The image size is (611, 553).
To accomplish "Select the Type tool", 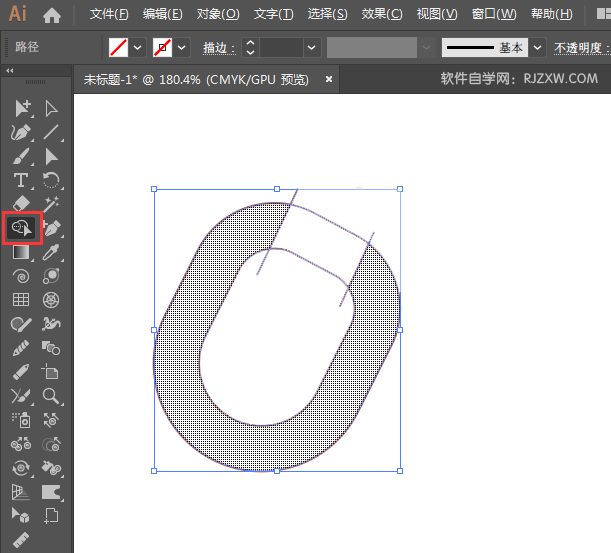I will 20,180.
